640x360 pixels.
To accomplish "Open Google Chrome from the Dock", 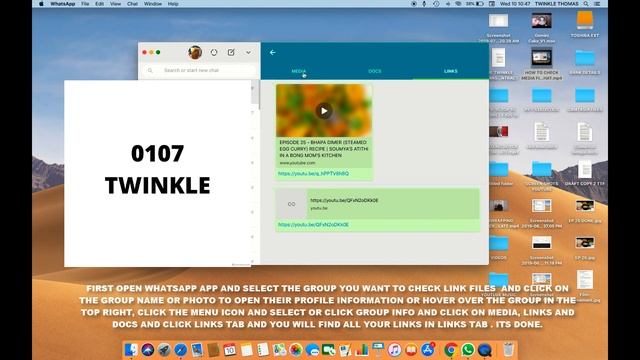I will click(451, 350).
